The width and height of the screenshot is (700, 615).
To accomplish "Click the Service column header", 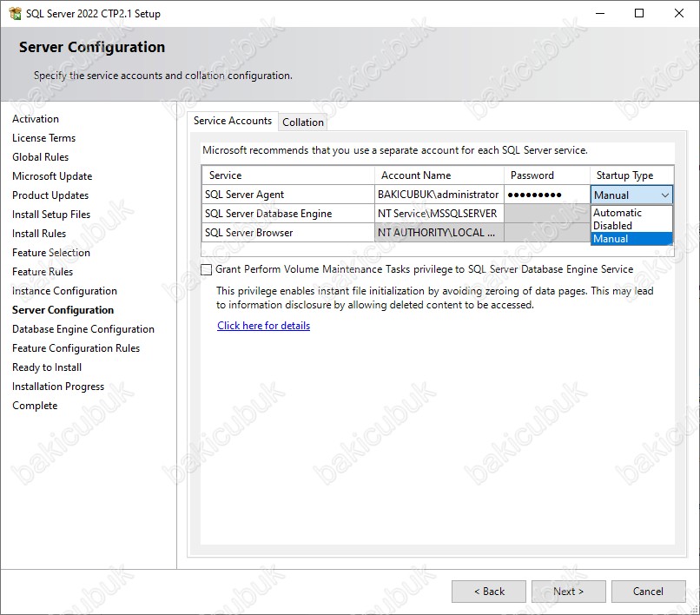I will [288, 175].
